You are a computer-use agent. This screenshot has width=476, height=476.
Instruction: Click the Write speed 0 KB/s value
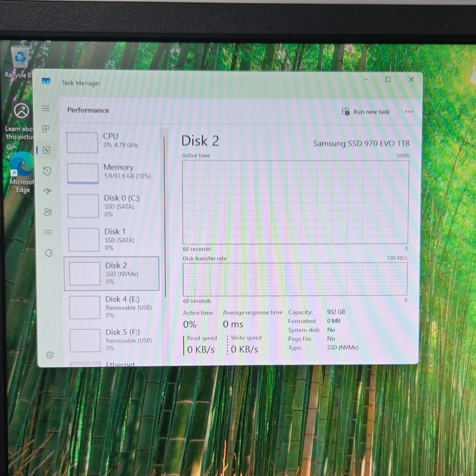tap(244, 349)
